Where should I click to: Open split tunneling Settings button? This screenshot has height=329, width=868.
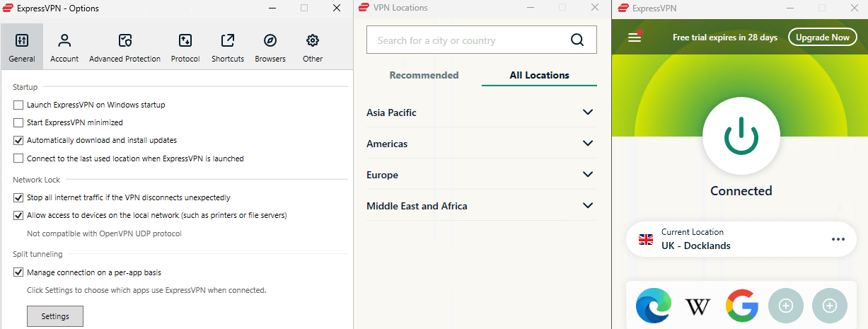click(55, 316)
